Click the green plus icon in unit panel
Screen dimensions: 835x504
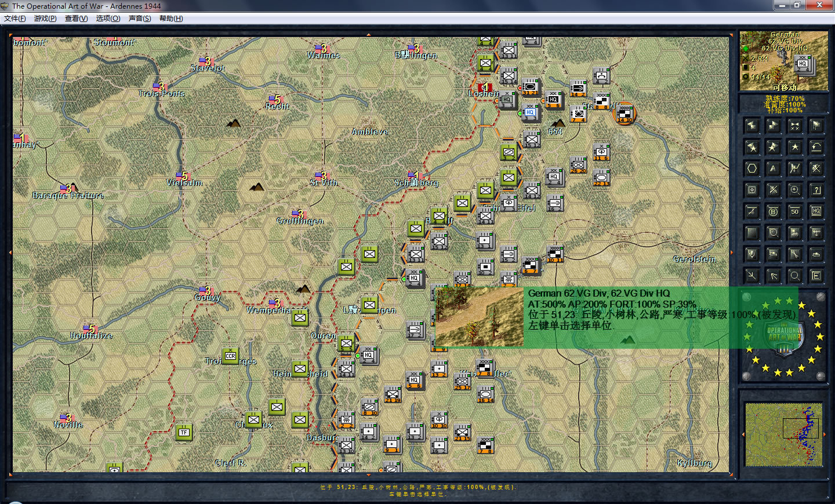click(x=746, y=48)
